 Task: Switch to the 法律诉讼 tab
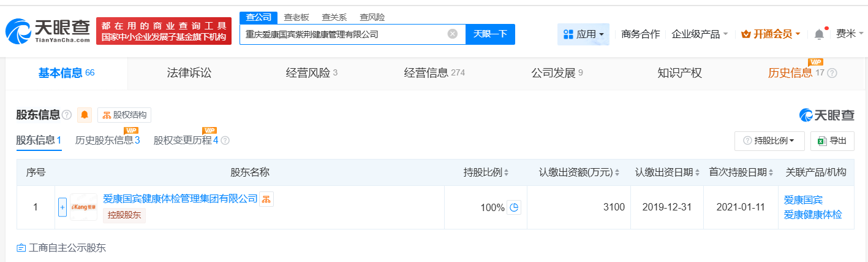coord(189,73)
